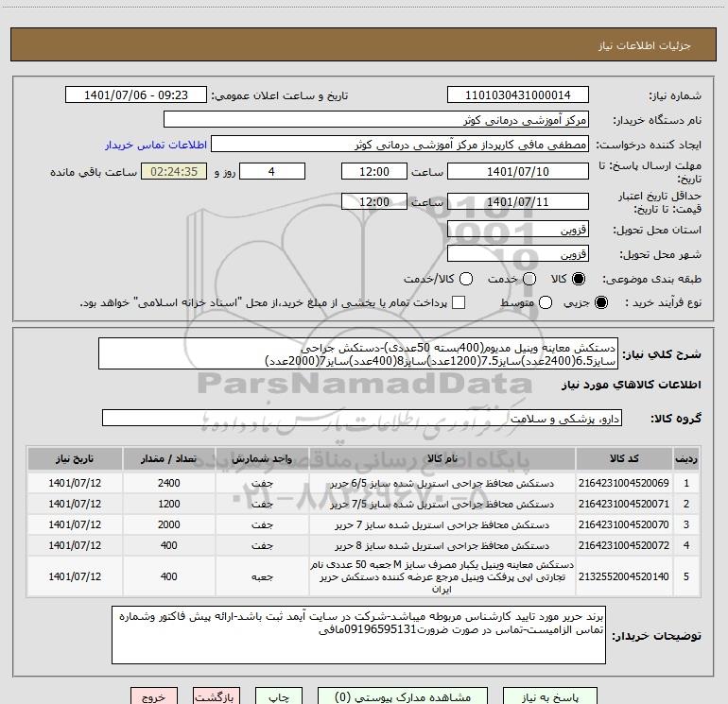Click the چاپ print button
This screenshot has width=728, height=704.
click(x=279, y=696)
